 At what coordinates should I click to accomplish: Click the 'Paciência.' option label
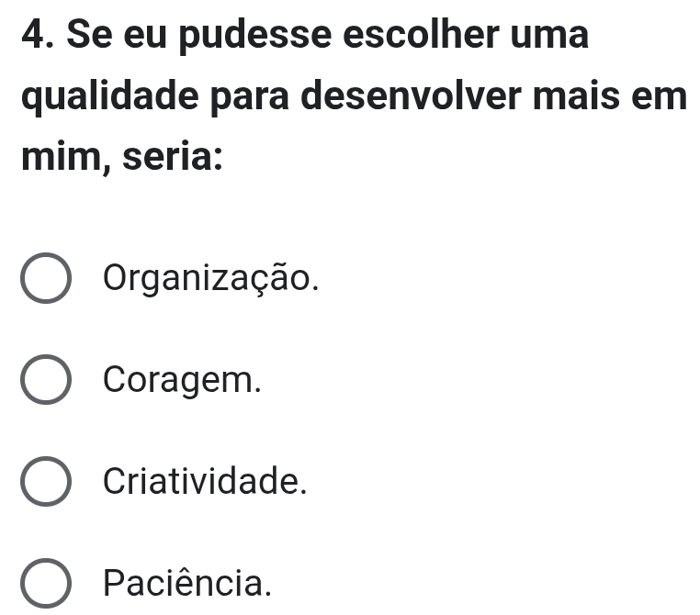pos(188,582)
